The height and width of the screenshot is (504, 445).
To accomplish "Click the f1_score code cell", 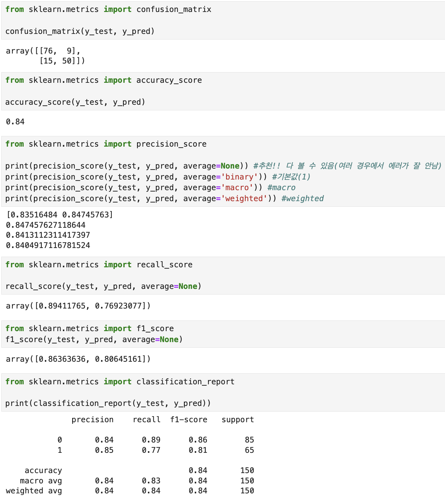I will pos(223,334).
